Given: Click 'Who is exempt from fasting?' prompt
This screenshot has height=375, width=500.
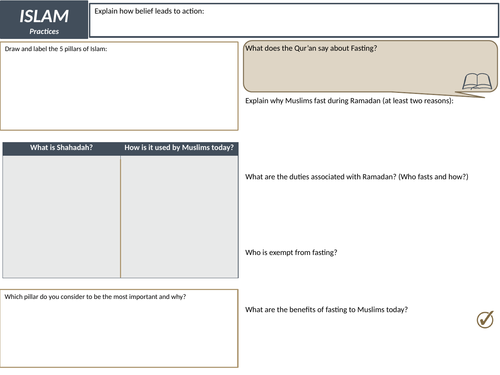Looking at the screenshot, I should (291, 253).
